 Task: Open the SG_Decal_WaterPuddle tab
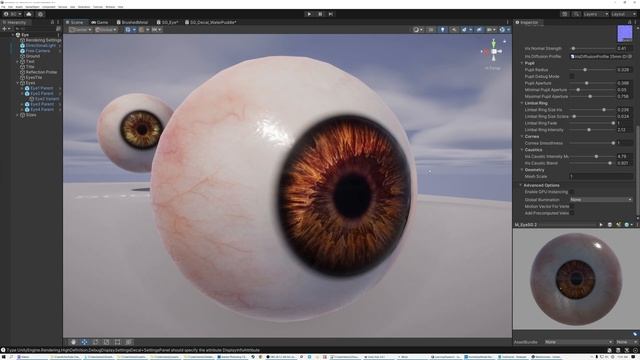point(211,22)
